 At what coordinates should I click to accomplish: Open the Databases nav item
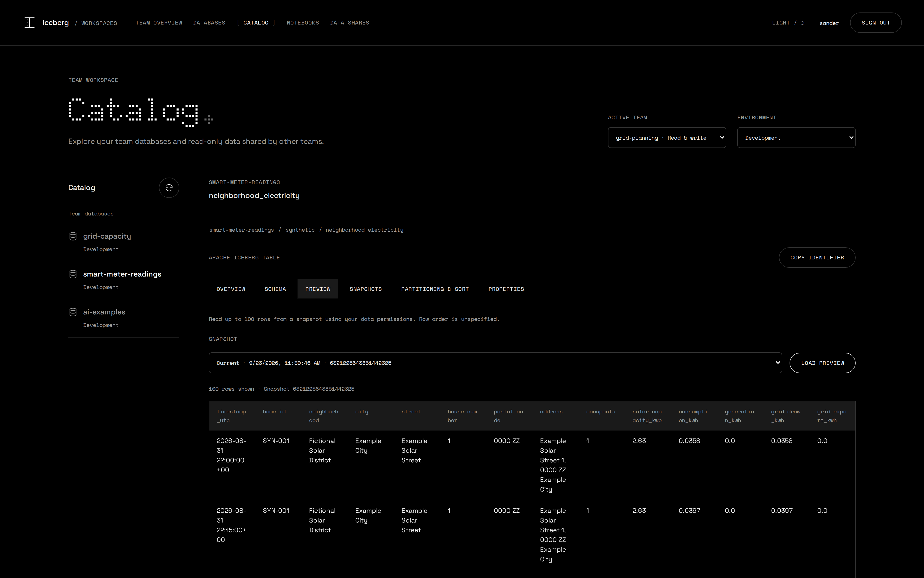click(x=209, y=23)
